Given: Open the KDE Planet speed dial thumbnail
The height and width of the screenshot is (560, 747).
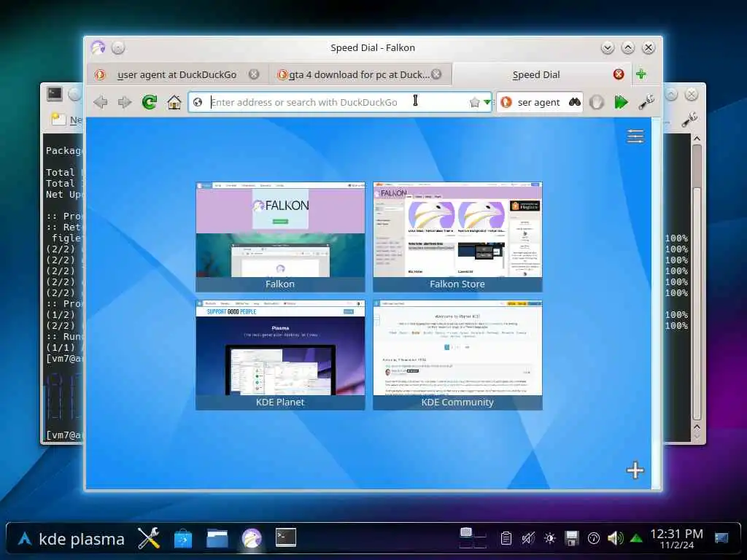Looking at the screenshot, I should coord(280,355).
